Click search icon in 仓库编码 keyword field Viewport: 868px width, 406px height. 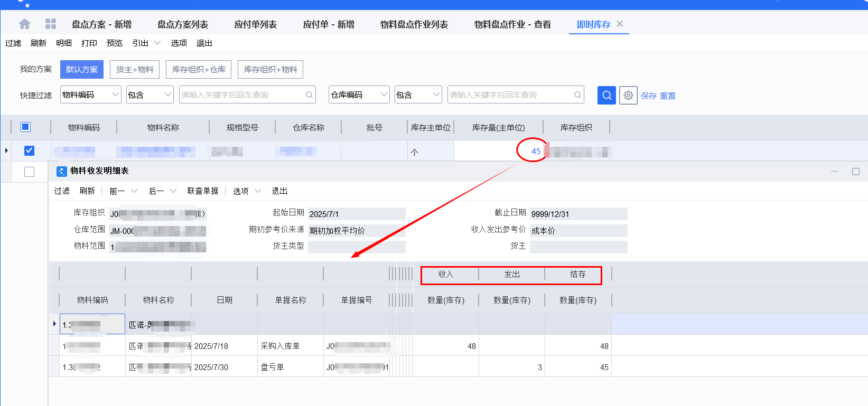pos(577,95)
